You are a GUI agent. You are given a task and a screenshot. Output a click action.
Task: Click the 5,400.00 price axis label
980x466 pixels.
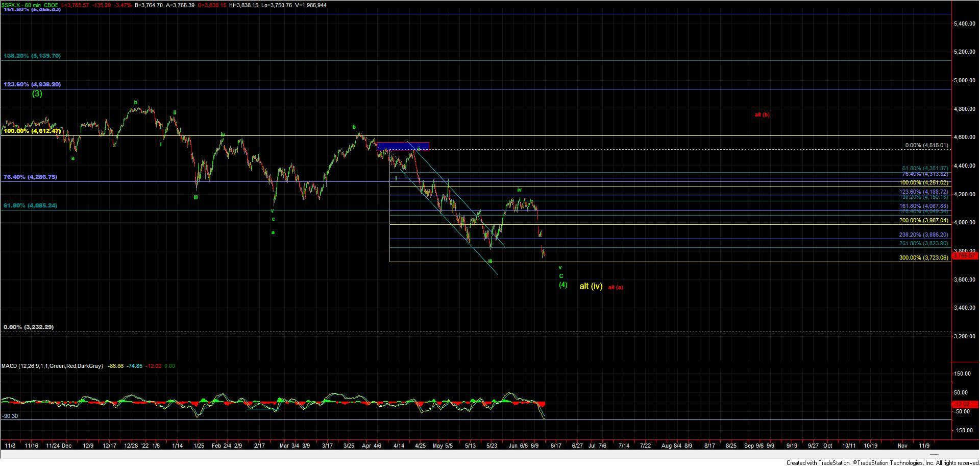965,24
